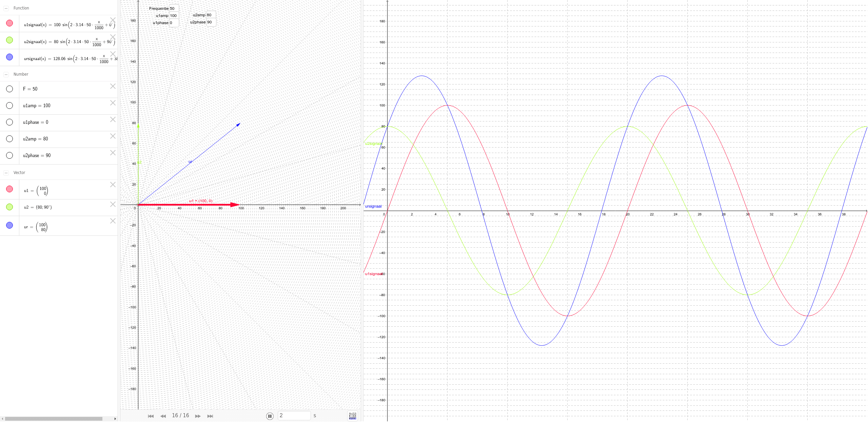Skip to the first animation frame

click(x=151, y=416)
